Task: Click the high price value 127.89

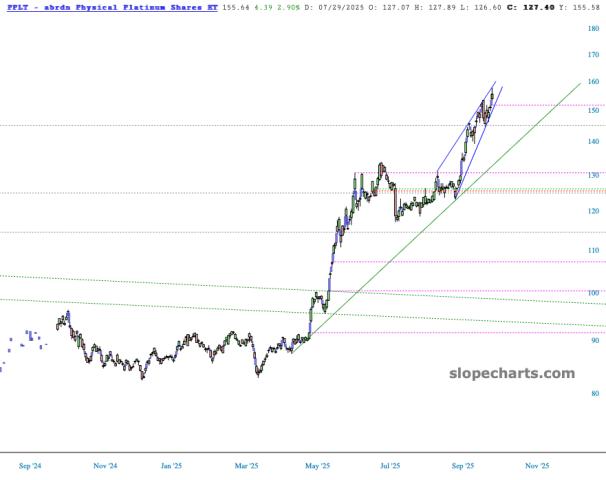Action: tap(442, 7)
